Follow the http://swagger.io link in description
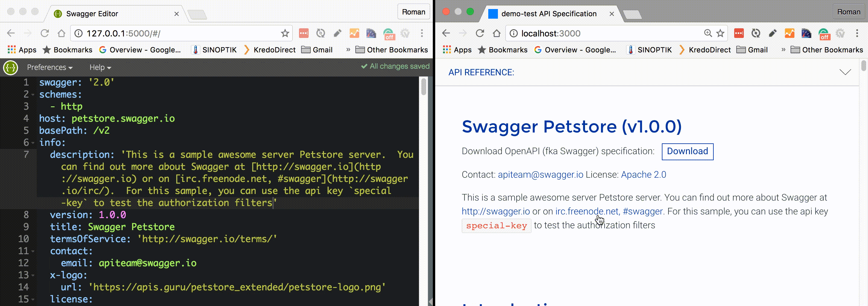This screenshot has width=868, height=306. tap(496, 211)
